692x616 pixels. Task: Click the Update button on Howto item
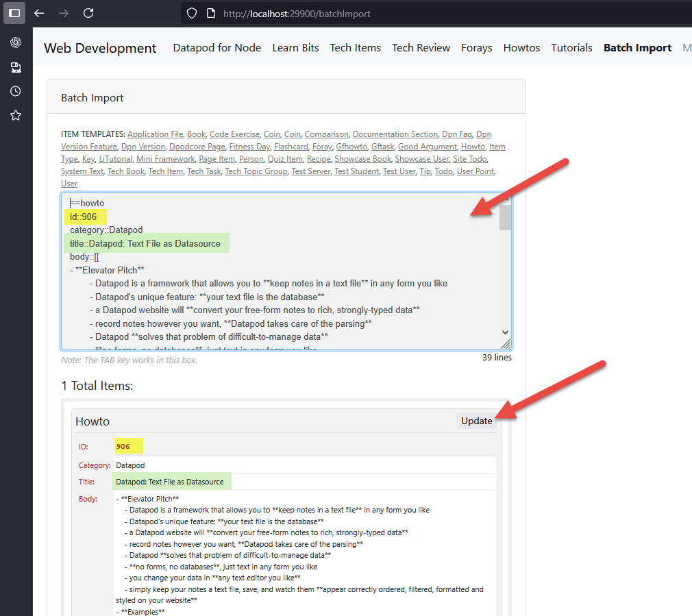tap(476, 421)
